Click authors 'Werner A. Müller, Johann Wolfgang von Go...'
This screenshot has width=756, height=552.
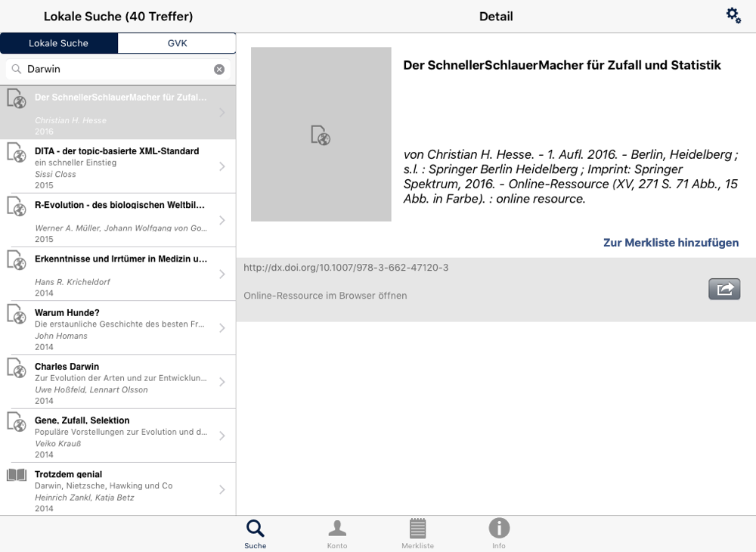tap(121, 228)
